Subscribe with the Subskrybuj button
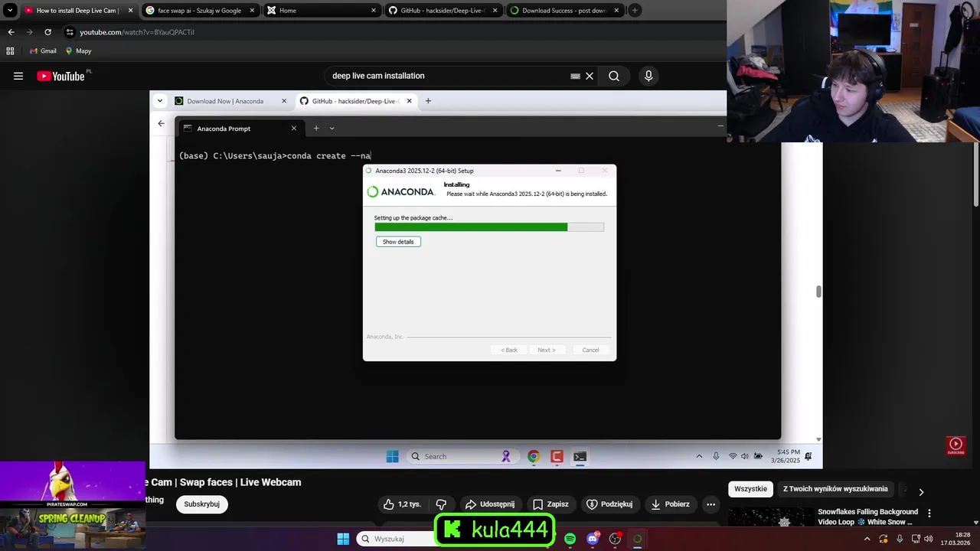This screenshot has height=551, width=980. tap(201, 504)
